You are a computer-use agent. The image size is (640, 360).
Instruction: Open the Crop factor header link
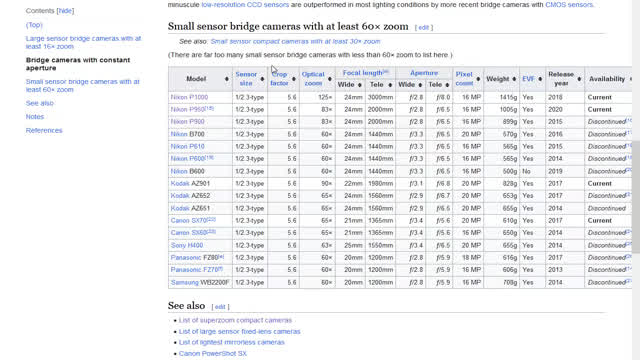[x=280, y=79]
